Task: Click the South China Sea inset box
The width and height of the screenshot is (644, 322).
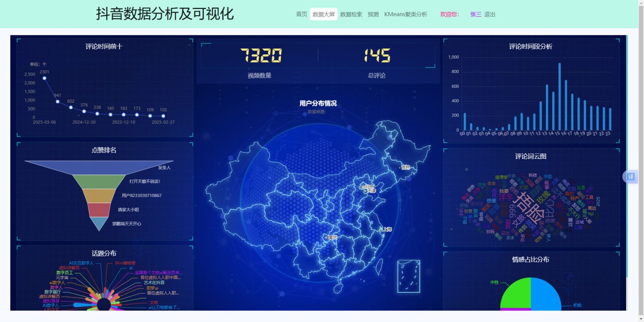Action: click(409, 276)
